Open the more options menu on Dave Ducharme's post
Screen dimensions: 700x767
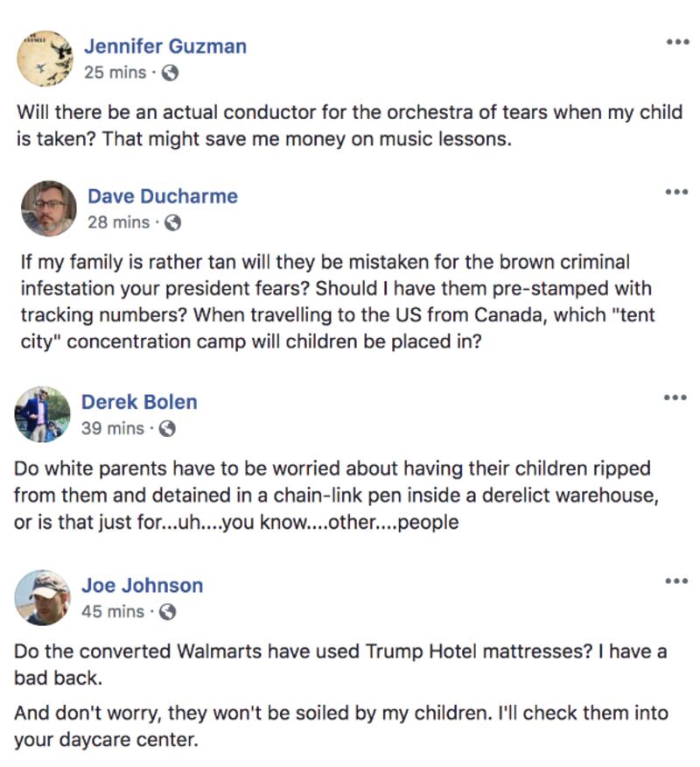(x=677, y=192)
